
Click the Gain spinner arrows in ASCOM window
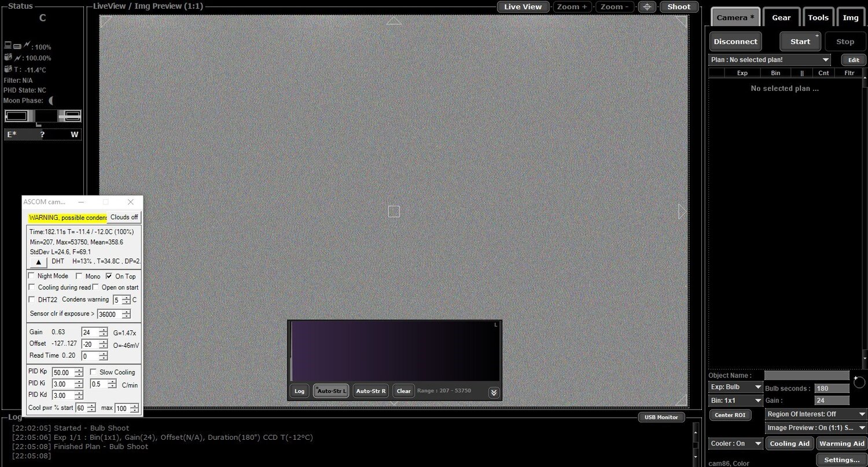coord(103,332)
